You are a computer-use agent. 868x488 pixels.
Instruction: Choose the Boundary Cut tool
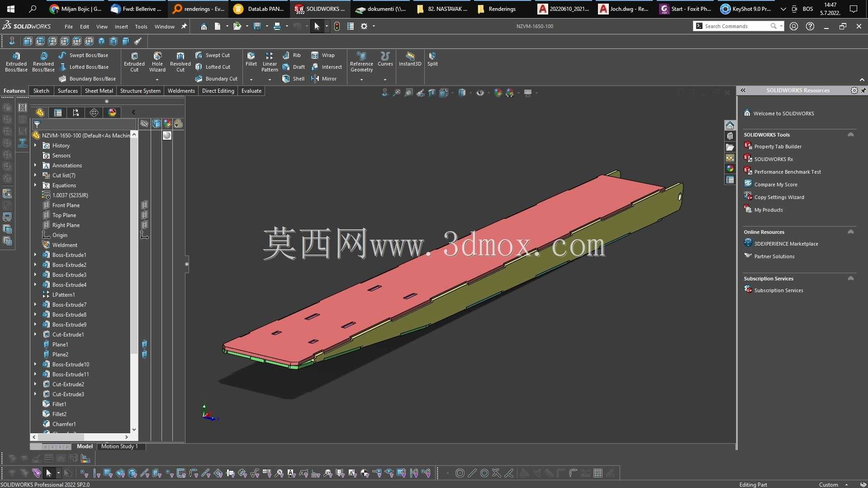(216, 79)
